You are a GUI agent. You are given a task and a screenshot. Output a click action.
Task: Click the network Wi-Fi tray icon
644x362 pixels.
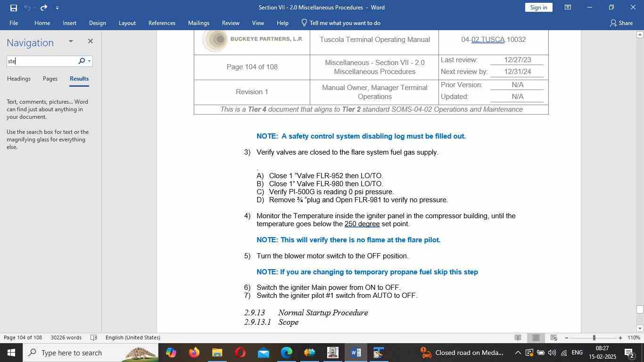(564, 353)
